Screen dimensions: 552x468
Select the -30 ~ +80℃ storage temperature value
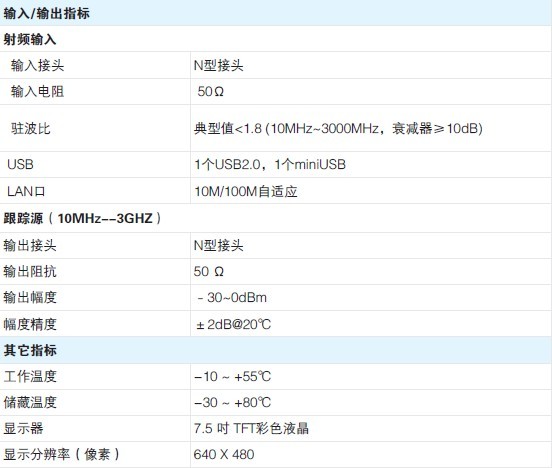point(232,403)
